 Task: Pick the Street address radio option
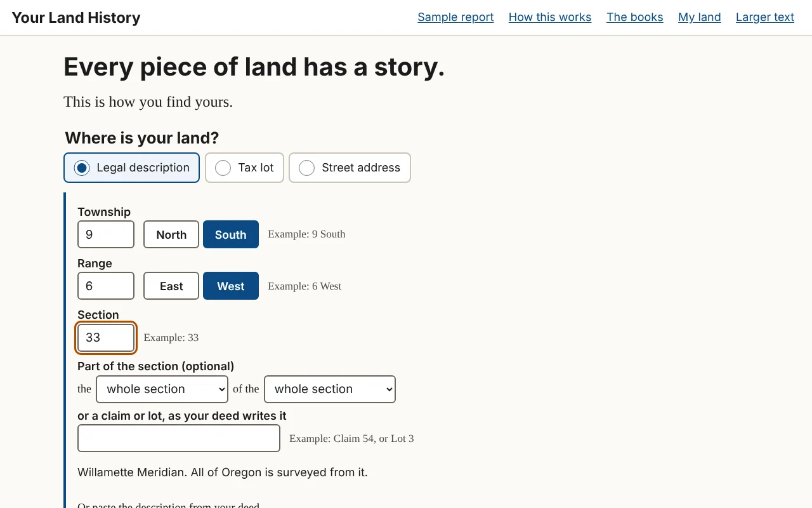coord(350,168)
